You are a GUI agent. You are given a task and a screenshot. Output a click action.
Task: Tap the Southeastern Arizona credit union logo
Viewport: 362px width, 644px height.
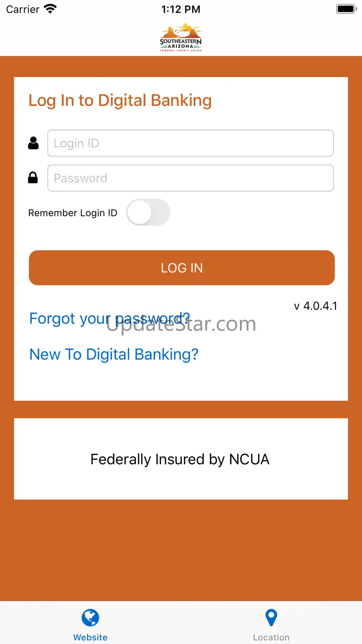(181, 37)
